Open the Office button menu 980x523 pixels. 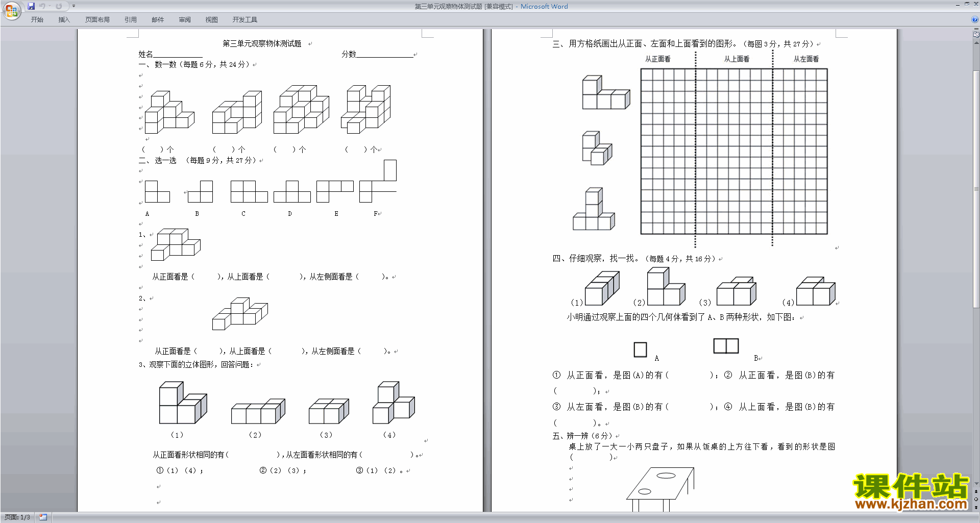pos(11,10)
